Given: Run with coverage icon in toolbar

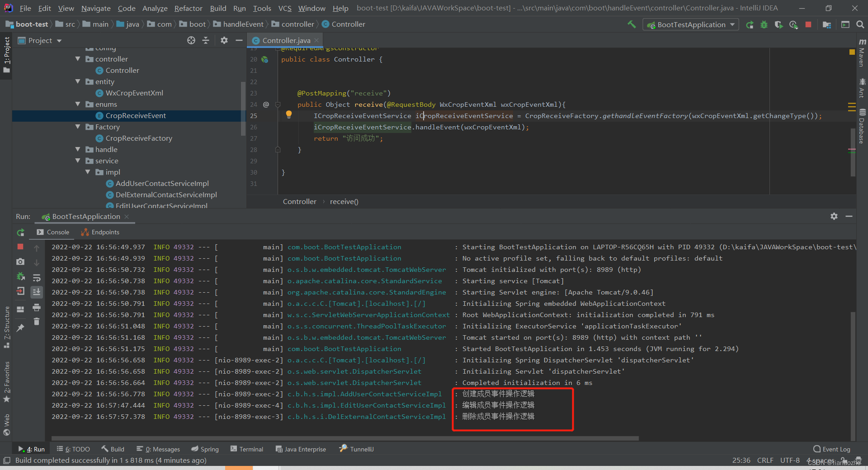Looking at the screenshot, I should (x=778, y=25).
